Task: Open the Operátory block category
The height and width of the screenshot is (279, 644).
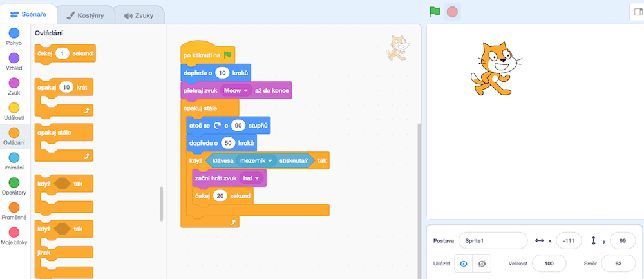Action: pos(14,186)
